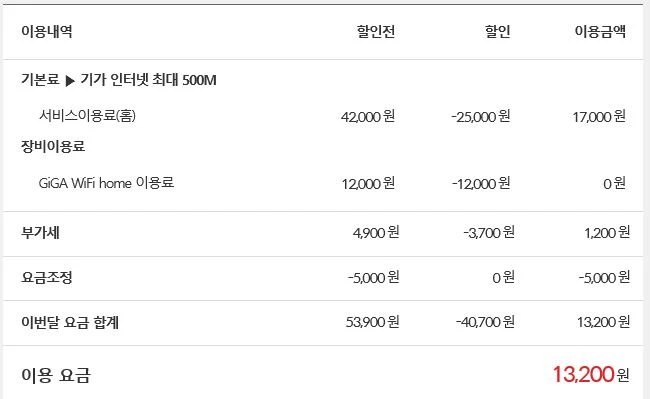Click the 1,200원 tax charge amount
This screenshot has width=650, height=399.
(x=607, y=232)
